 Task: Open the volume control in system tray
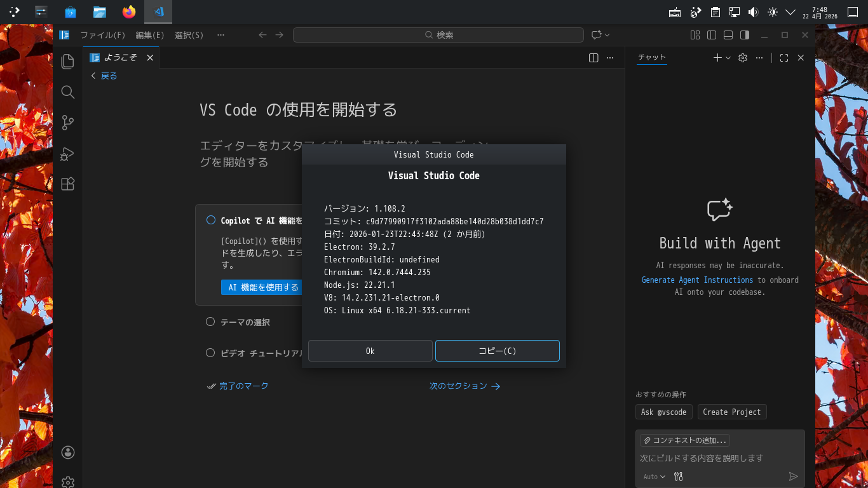point(753,12)
